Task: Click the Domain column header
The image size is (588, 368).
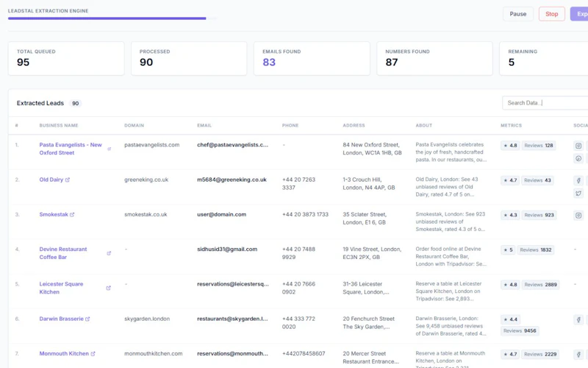Action: click(135, 125)
